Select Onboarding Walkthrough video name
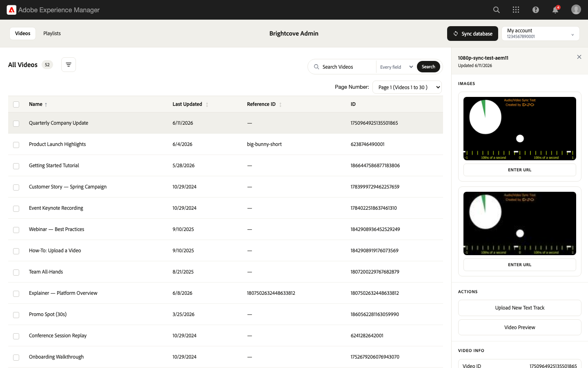 (56, 357)
